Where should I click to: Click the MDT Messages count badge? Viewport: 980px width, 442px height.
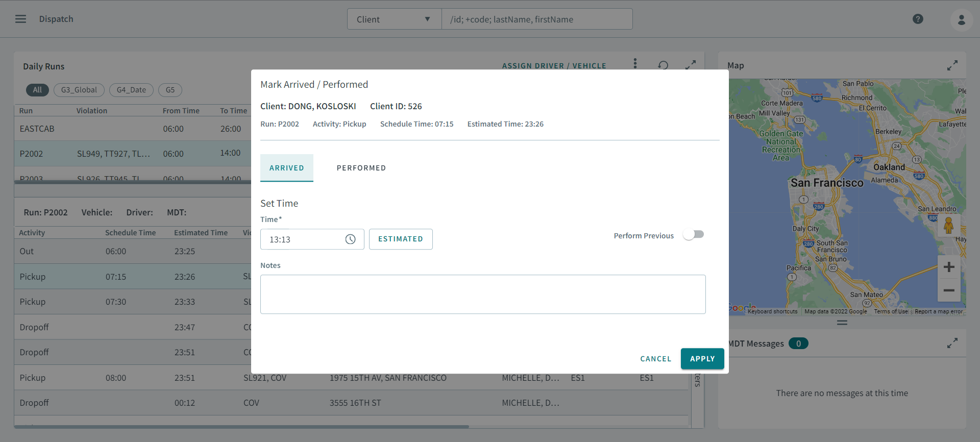(798, 343)
